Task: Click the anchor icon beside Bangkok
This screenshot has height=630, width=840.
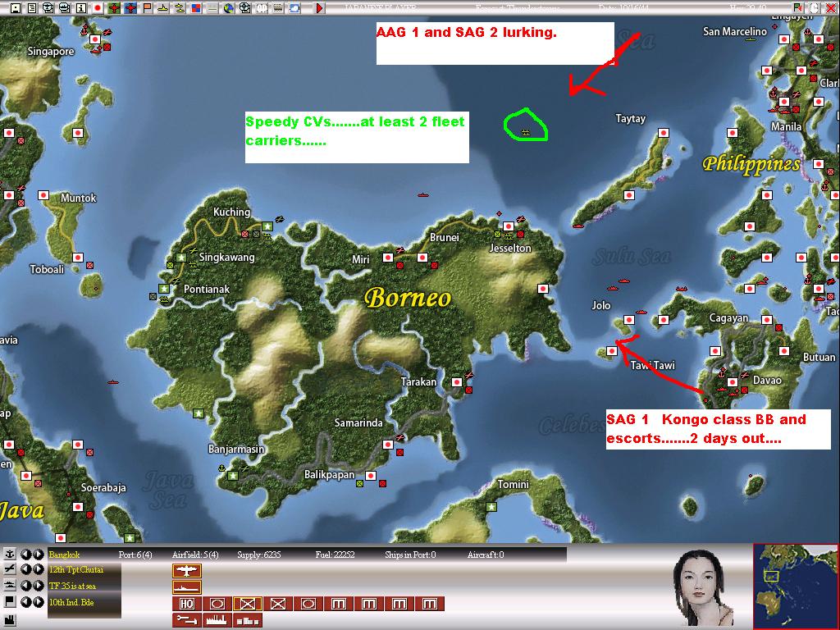Action: pos(9,554)
